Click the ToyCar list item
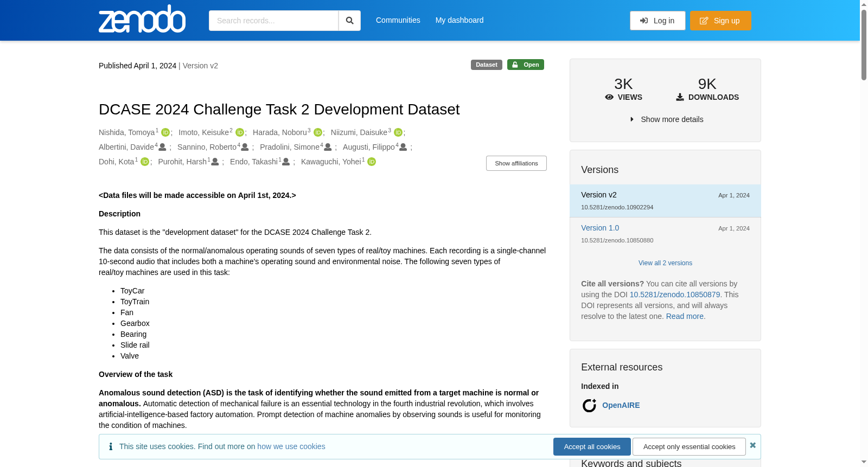868x467 pixels. [x=132, y=291]
